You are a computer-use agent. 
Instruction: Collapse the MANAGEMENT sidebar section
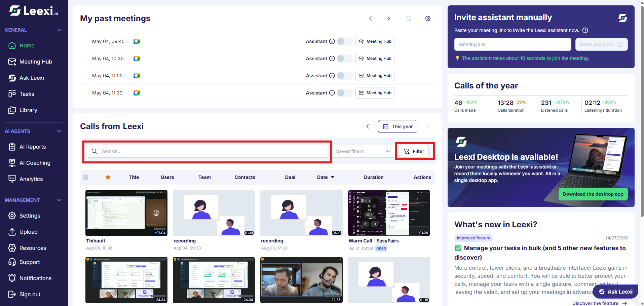pyautogui.click(x=59, y=200)
